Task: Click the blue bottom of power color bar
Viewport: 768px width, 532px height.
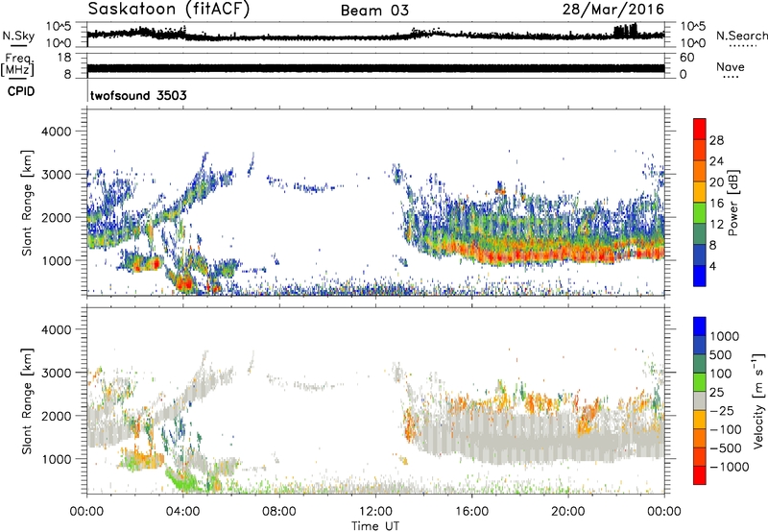Action: pyautogui.click(x=700, y=276)
